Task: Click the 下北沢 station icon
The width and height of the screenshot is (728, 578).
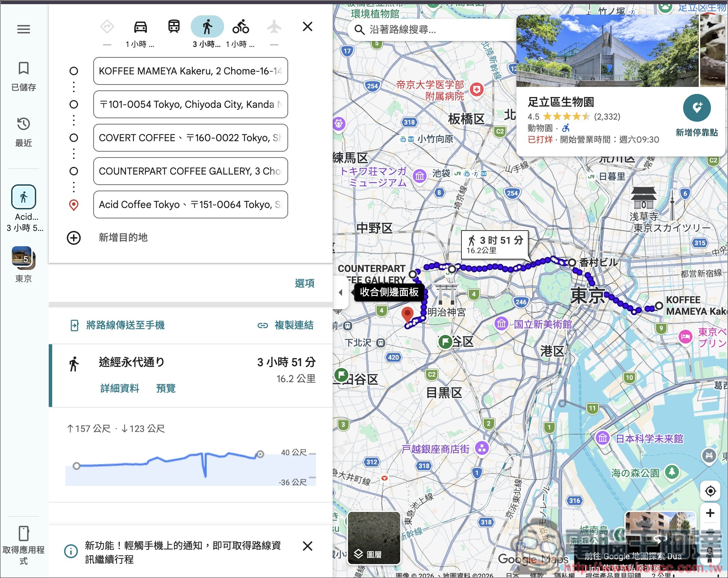Action: 381,343
